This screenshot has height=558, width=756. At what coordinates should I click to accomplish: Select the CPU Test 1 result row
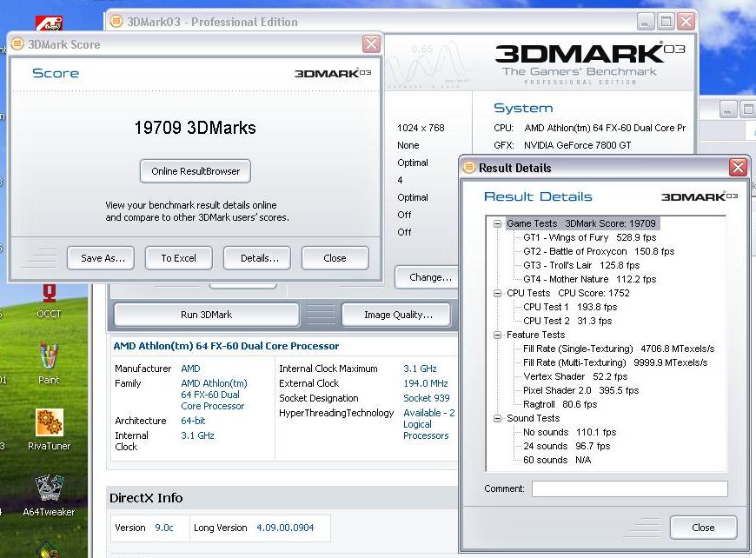(570, 307)
